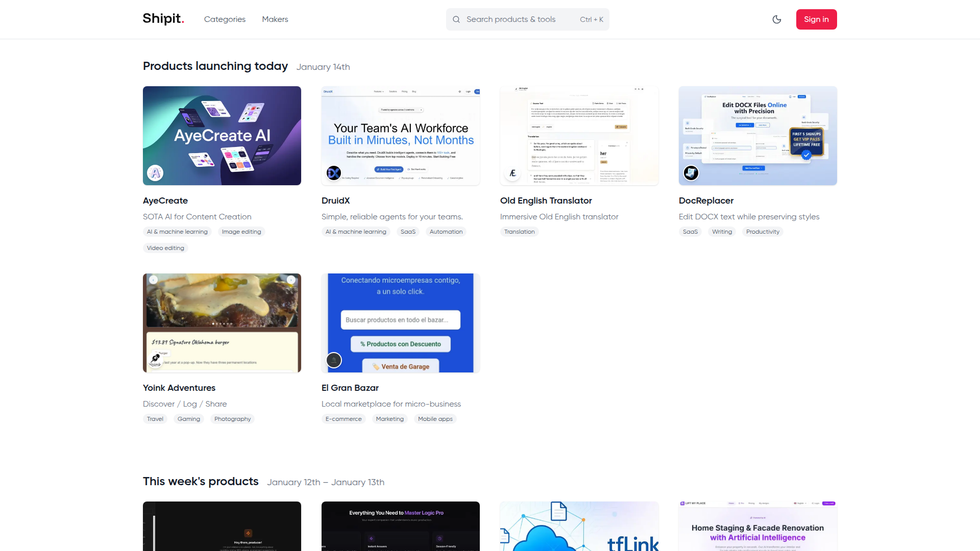Open the DruidX product title

[336, 201]
